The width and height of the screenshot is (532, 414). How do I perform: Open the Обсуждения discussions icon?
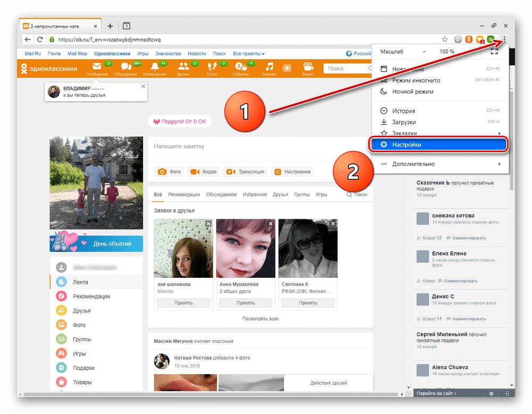click(x=126, y=68)
